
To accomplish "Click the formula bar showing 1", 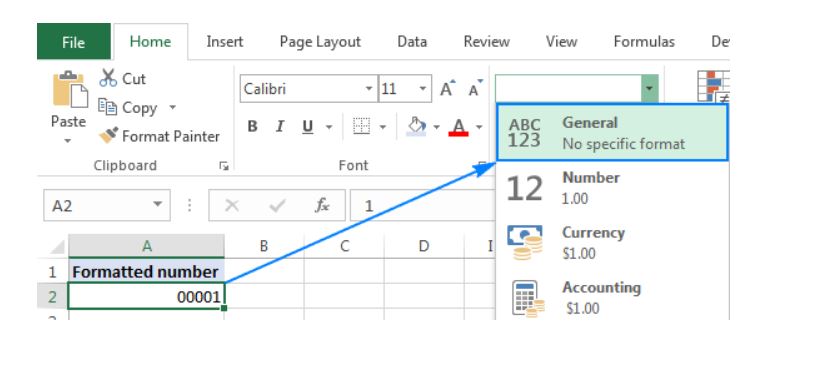I will [423, 205].
